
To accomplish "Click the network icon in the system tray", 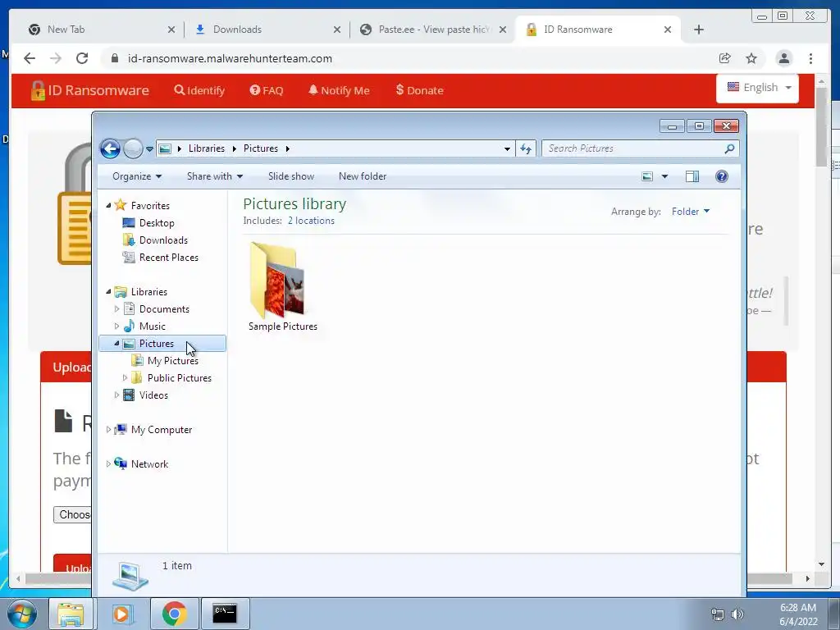I will pos(717,614).
